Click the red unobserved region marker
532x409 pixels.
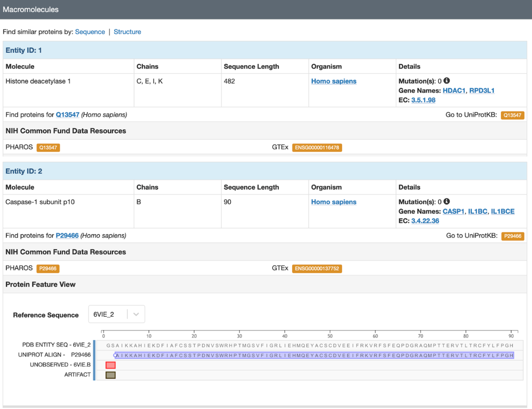110,365
